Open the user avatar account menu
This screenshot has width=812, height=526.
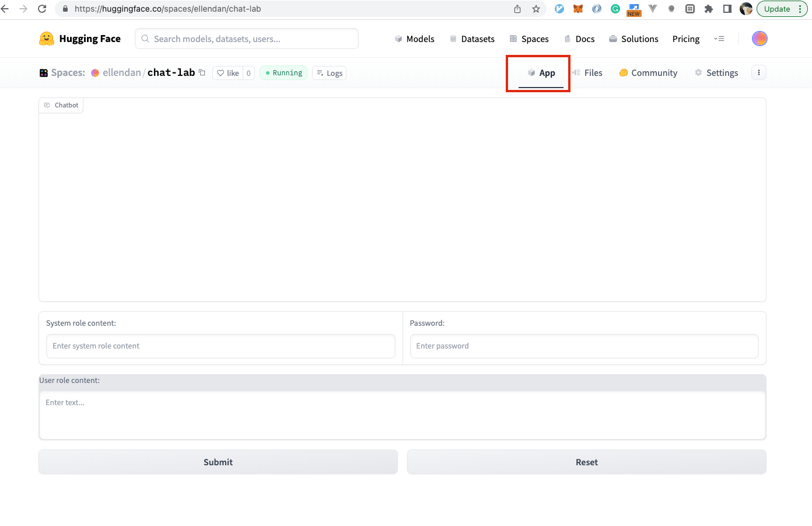(759, 39)
